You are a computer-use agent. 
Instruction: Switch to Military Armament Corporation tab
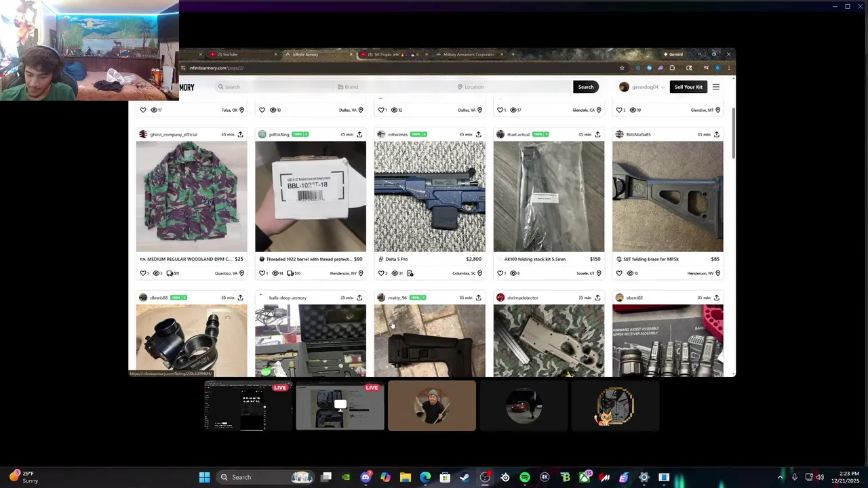pyautogui.click(x=469, y=54)
